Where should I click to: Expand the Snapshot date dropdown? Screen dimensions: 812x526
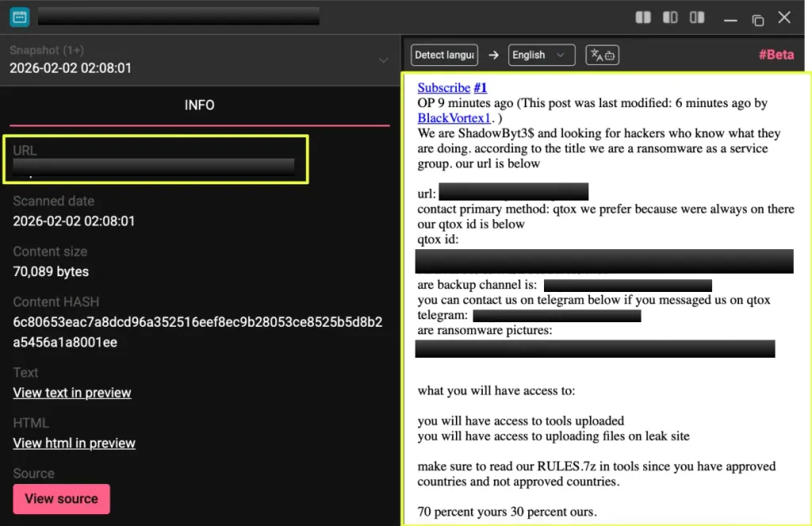click(x=384, y=60)
